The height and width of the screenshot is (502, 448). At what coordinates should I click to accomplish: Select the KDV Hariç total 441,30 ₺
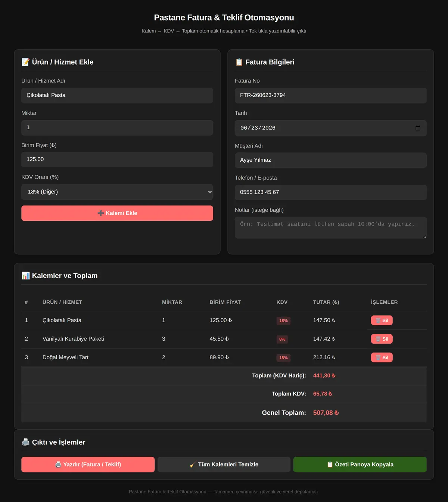(324, 376)
